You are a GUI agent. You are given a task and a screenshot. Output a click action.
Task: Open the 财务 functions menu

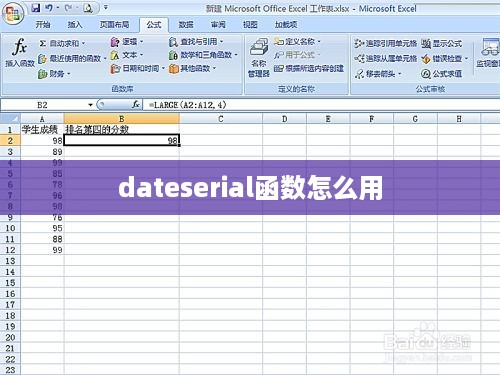[x=54, y=74]
